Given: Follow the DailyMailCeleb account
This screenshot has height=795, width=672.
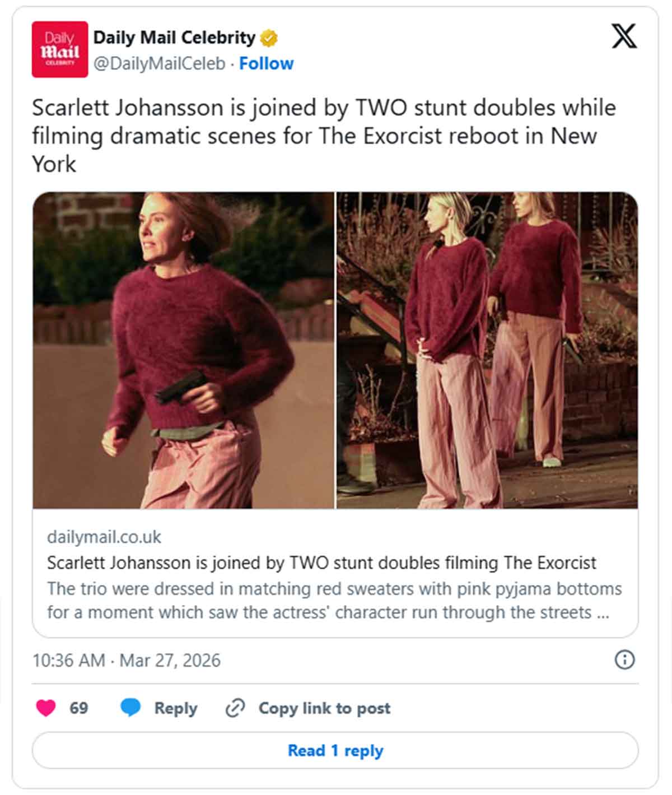Looking at the screenshot, I should point(266,64).
